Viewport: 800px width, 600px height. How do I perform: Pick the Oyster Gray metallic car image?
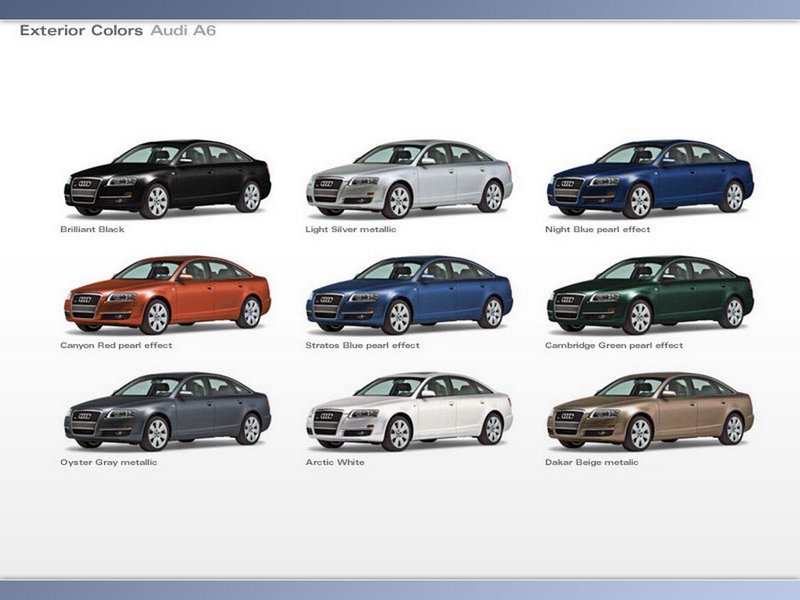tap(167, 411)
